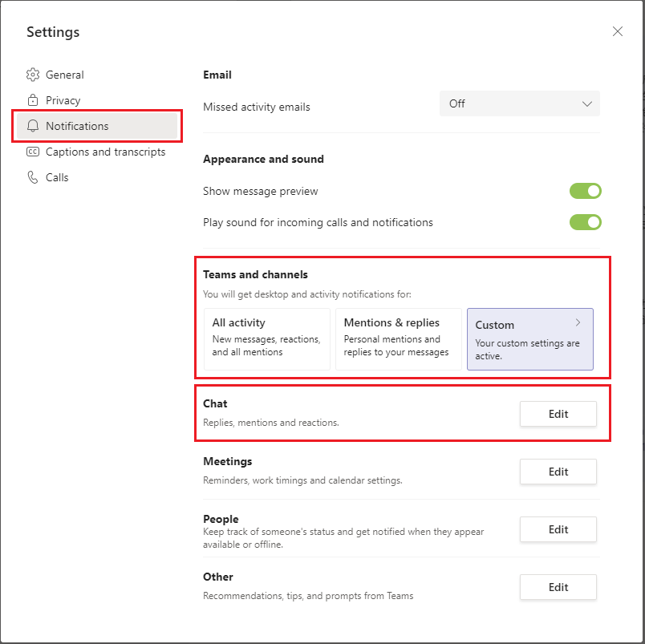Open the General settings section
Viewport: 645px width, 644px height.
(x=97, y=75)
